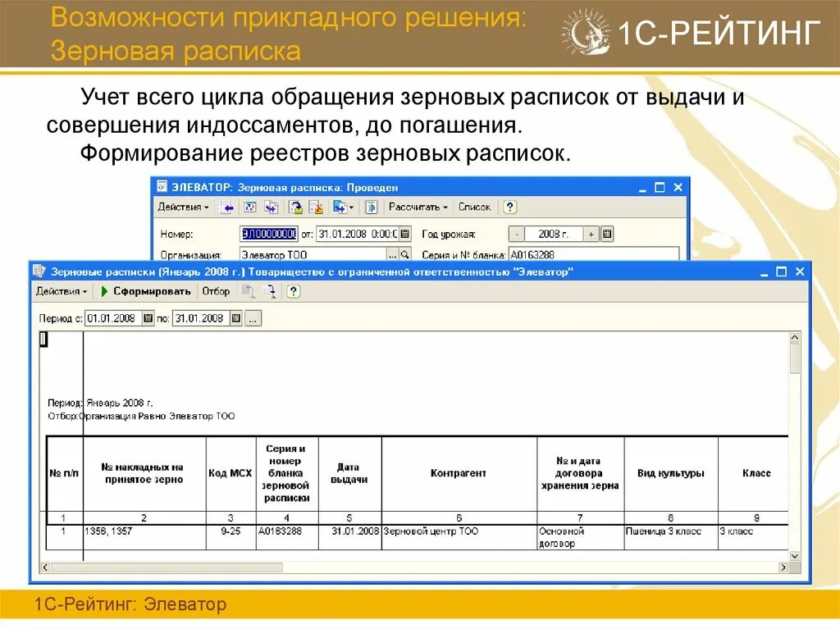The width and height of the screenshot is (840, 629).
Task: Click cell 1356, 1357
Action: 144,537
